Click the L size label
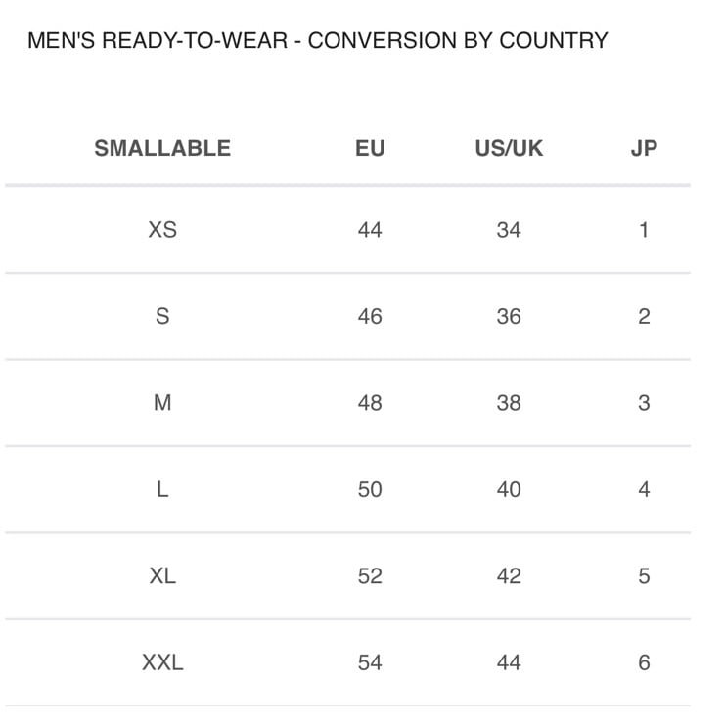 [162, 490]
